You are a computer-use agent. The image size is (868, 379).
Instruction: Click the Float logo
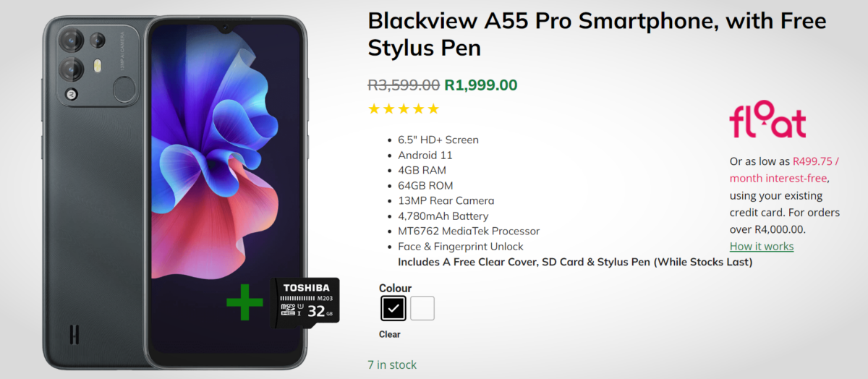click(x=767, y=123)
